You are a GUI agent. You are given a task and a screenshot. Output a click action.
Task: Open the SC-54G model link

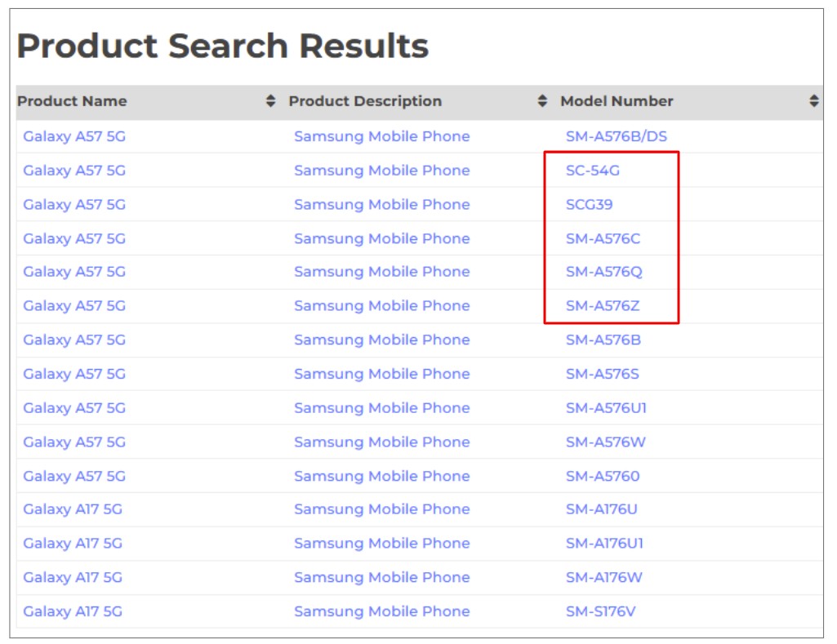click(x=593, y=171)
